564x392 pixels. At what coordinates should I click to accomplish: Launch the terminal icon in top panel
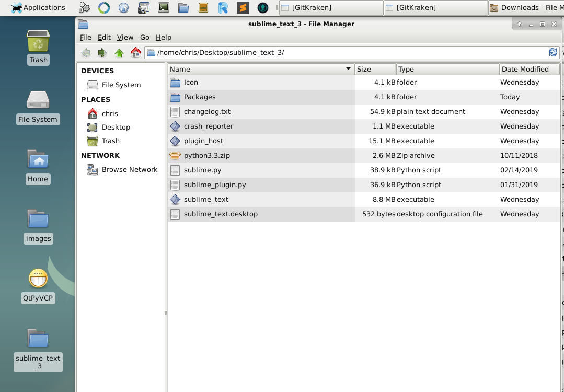[x=164, y=7]
